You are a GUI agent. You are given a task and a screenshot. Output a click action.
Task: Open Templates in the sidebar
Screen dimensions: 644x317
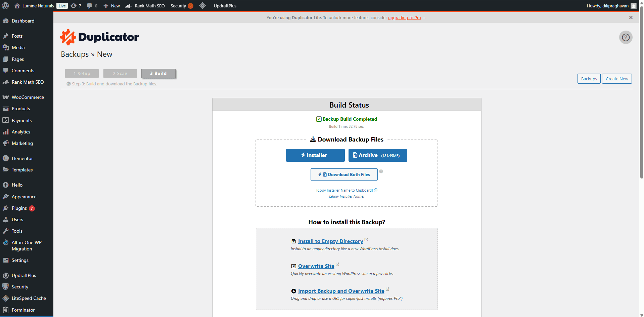pyautogui.click(x=27, y=170)
